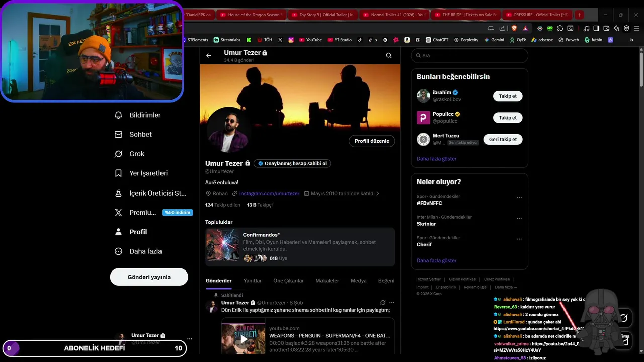Viewport: 644px width, 362px height.
Task: Open İçerik Üreticisi Stüdyosu item
Action: click(x=150, y=193)
